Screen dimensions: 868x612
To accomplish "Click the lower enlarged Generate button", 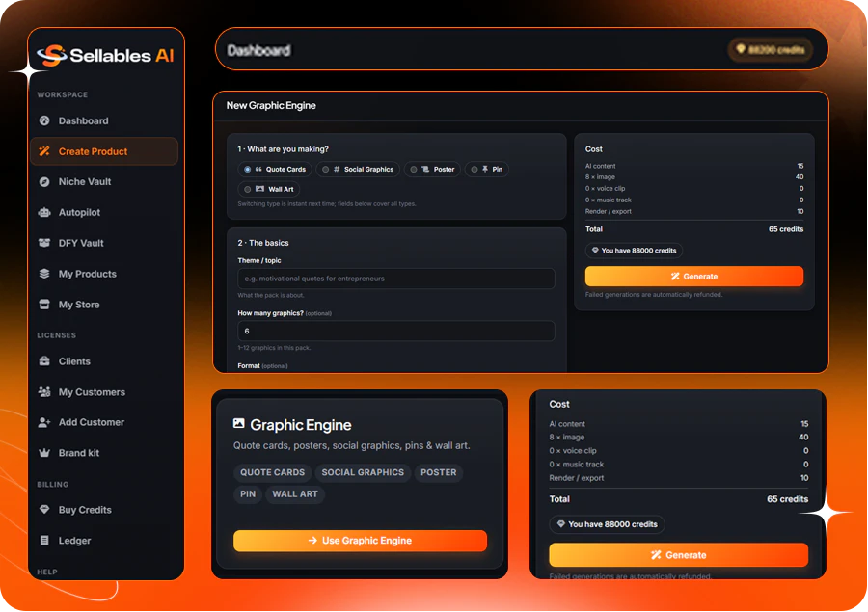I will [679, 555].
